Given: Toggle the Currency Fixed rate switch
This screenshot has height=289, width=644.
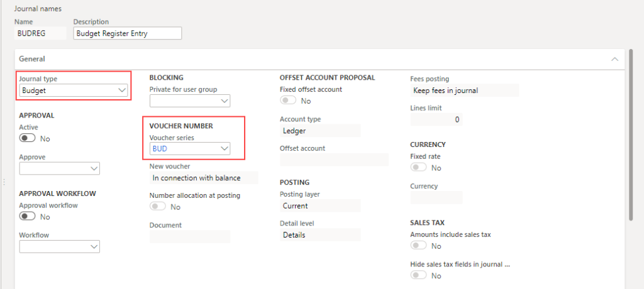Looking at the screenshot, I should point(418,168).
